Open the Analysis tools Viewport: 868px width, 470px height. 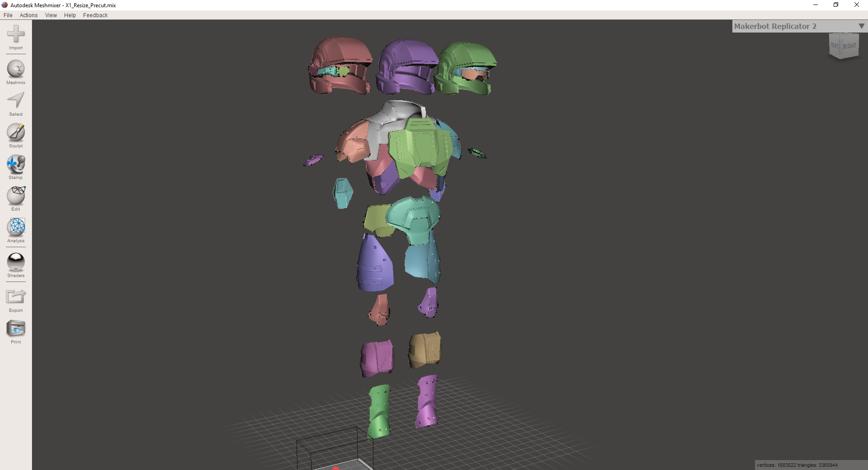coord(16,230)
